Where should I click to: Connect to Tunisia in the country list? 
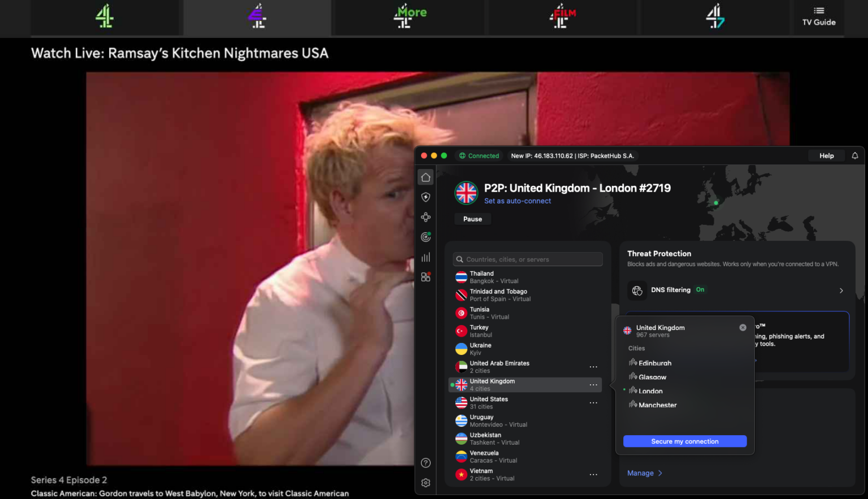click(x=526, y=313)
